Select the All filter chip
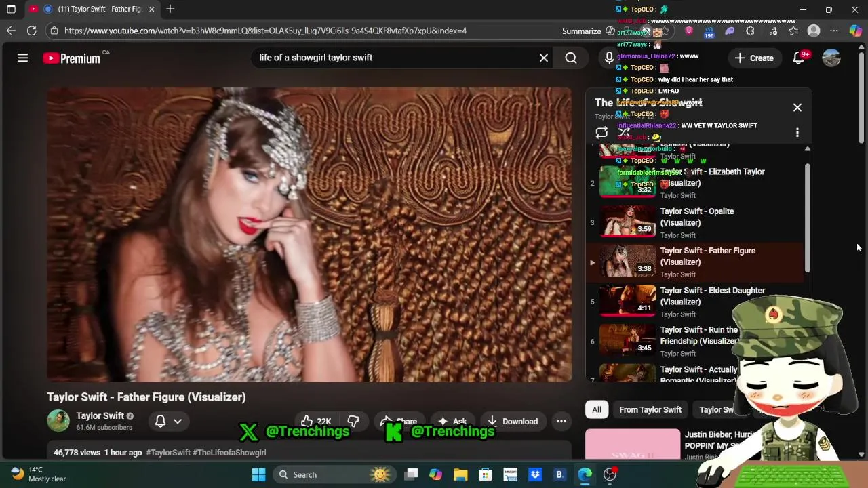The height and width of the screenshot is (488, 868). (x=597, y=409)
